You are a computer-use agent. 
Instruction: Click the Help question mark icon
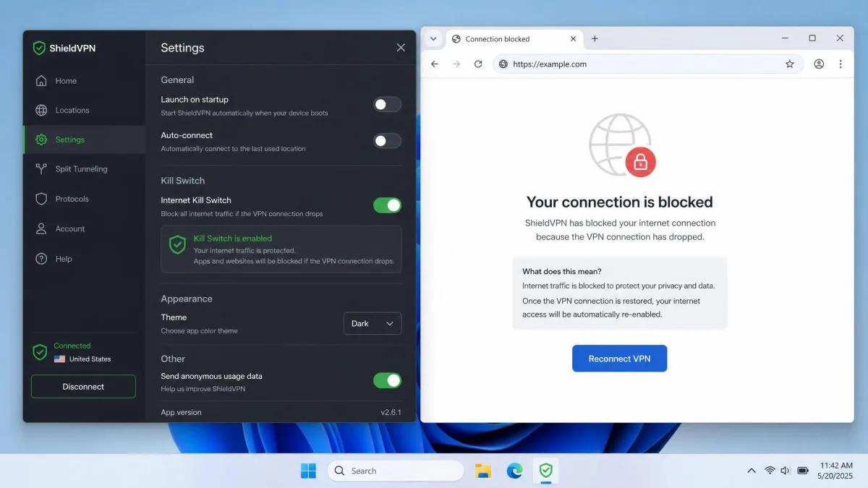click(41, 259)
